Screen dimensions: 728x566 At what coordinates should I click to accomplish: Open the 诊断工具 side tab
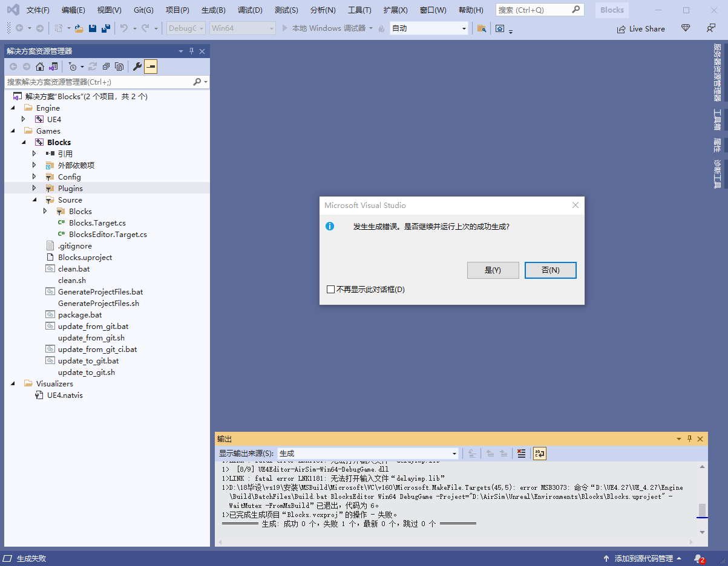click(717, 174)
